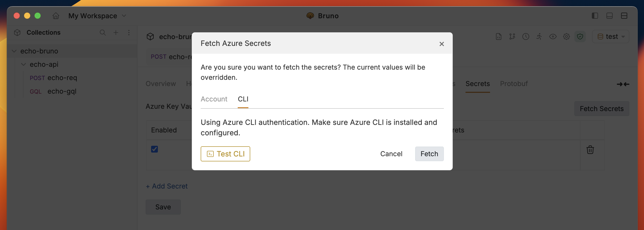Confirm with the Fetch button
The image size is (644, 230).
point(429,154)
